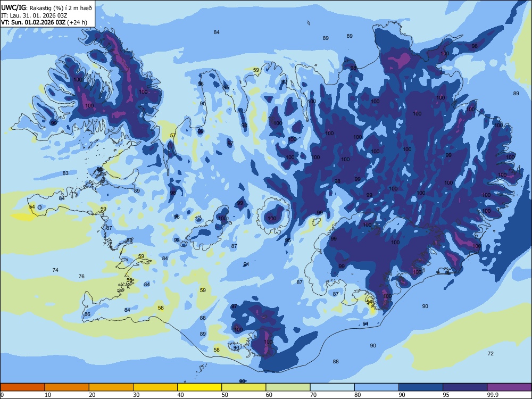532x399 pixels.
Task: Select the purple above-99.9 legend swatch
Action: click(509, 387)
